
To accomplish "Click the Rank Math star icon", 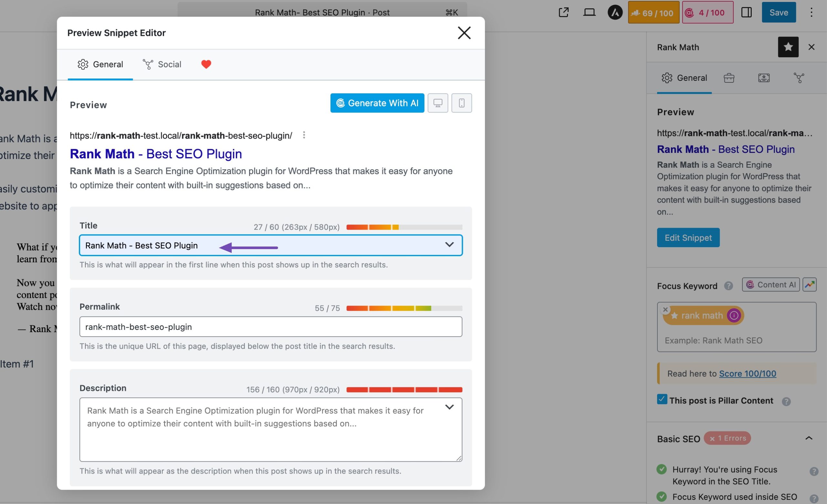I will click(x=788, y=47).
